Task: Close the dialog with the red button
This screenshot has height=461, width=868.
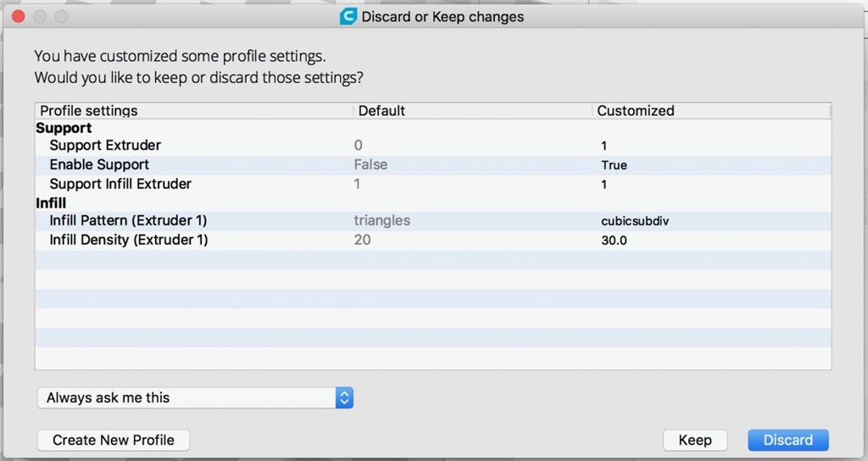Action: pyautogui.click(x=19, y=17)
